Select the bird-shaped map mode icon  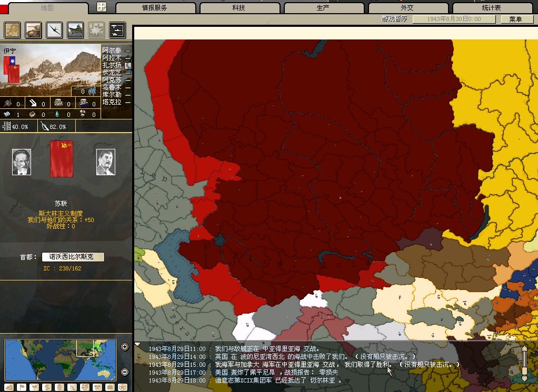[x=34, y=387]
